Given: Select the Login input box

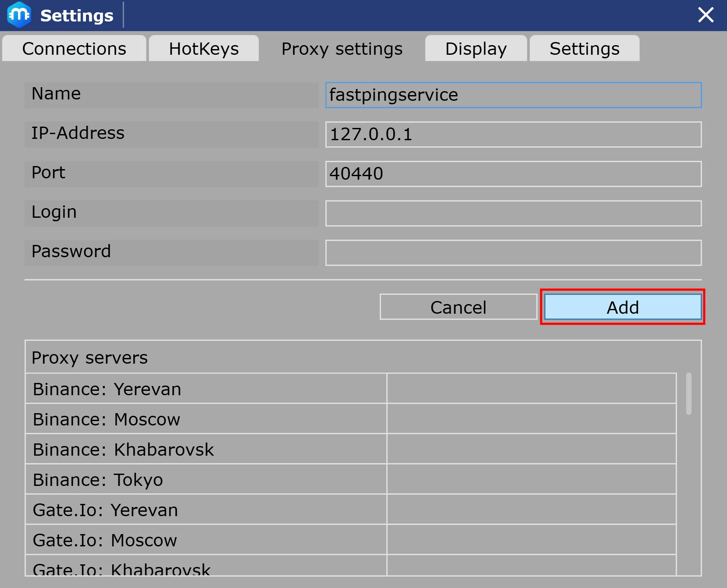Looking at the screenshot, I should coord(513,213).
